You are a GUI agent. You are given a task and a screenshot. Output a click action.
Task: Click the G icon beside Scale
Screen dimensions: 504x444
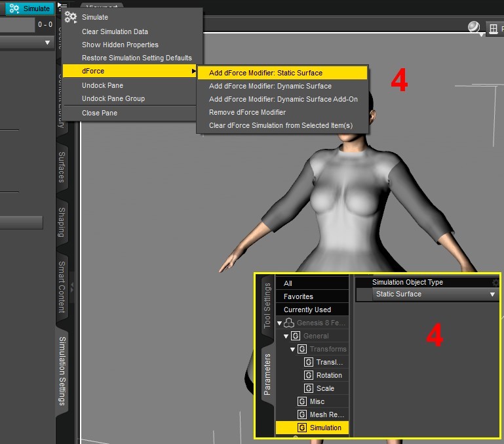coord(309,389)
